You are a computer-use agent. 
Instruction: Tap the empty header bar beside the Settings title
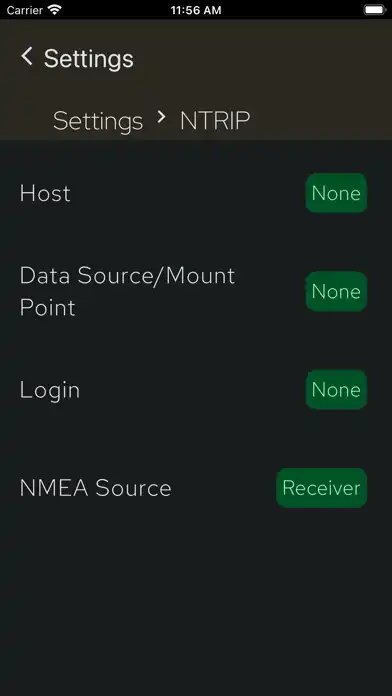pos(262,58)
